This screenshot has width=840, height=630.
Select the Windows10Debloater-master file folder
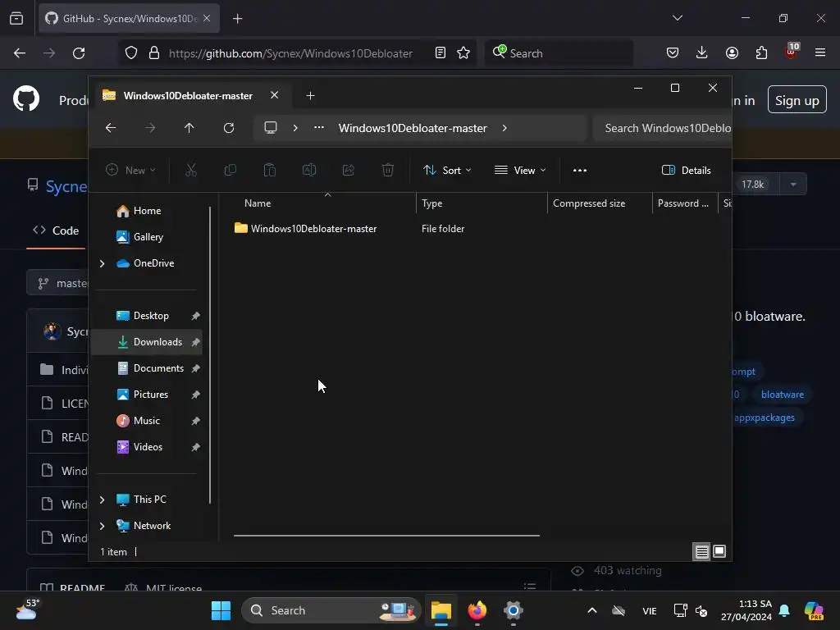pyautogui.click(x=305, y=229)
